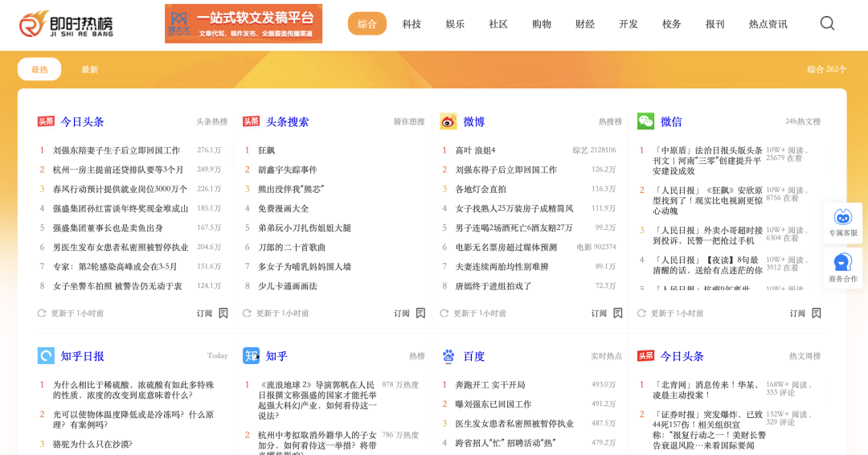
Task: Open 狂飙 in 头条搜索 list
Action: click(x=266, y=150)
